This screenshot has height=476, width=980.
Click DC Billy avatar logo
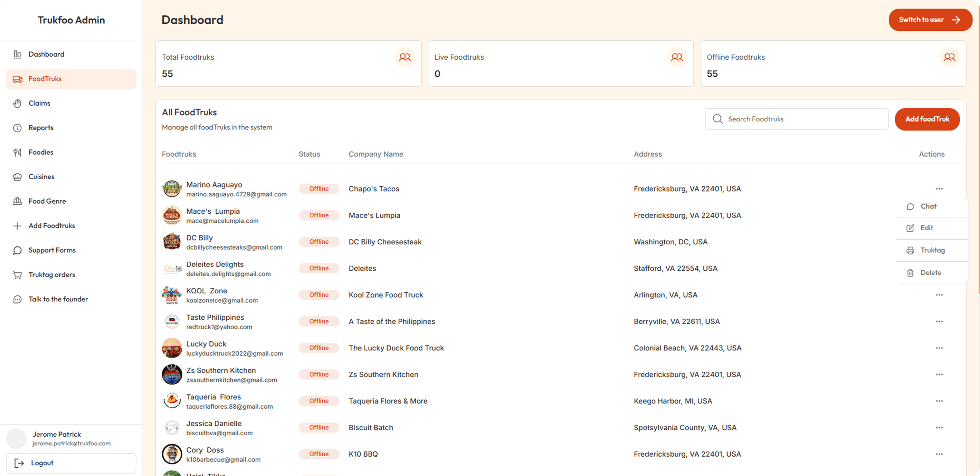172,242
